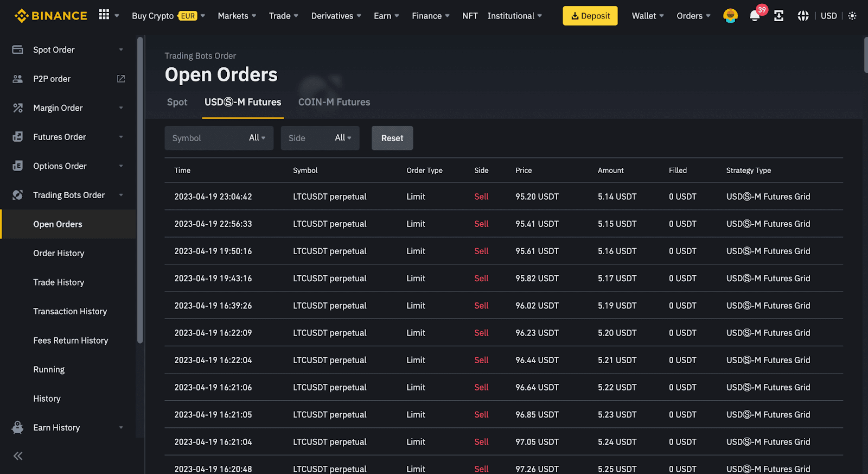The height and width of the screenshot is (474, 868).
Task: Open the sidebar History item under Running
Action: coord(47,399)
